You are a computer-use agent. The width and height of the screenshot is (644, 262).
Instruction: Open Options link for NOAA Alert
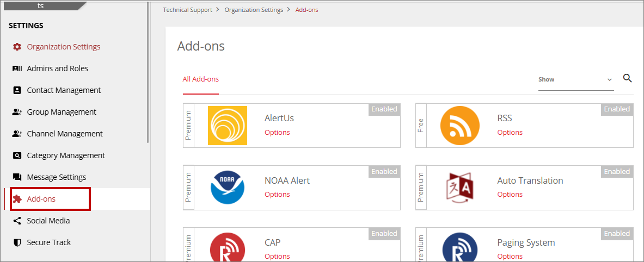pos(277,195)
